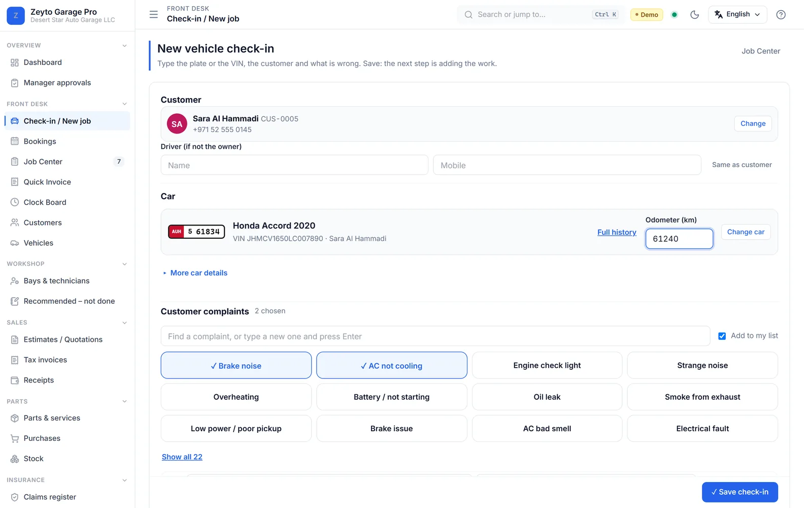Image resolution: width=812 pixels, height=508 pixels.
Task: Click Show all 22 complaints link
Action: tap(182, 457)
